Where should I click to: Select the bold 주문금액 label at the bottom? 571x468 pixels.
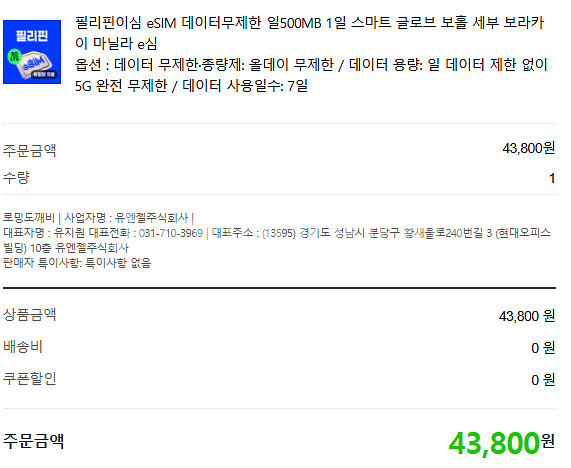click(x=34, y=441)
